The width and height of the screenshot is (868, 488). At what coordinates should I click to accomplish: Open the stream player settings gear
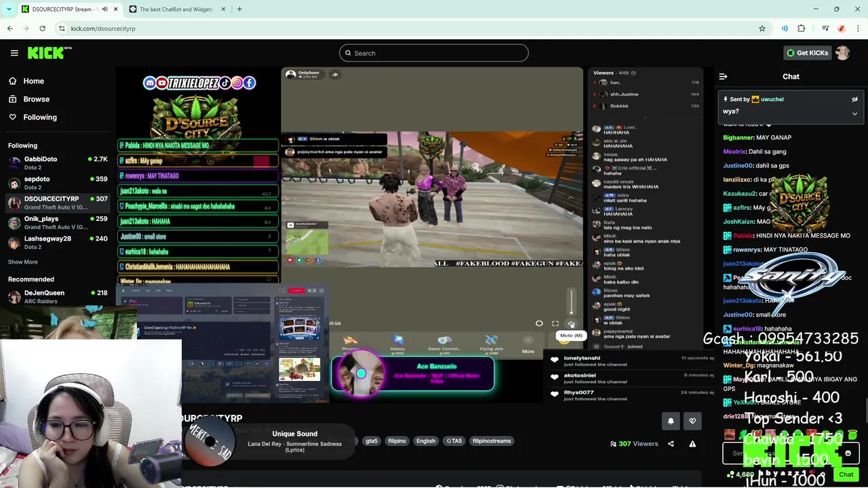click(539, 323)
